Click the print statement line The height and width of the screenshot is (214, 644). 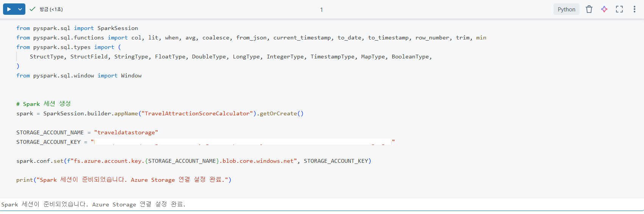[x=124, y=180]
